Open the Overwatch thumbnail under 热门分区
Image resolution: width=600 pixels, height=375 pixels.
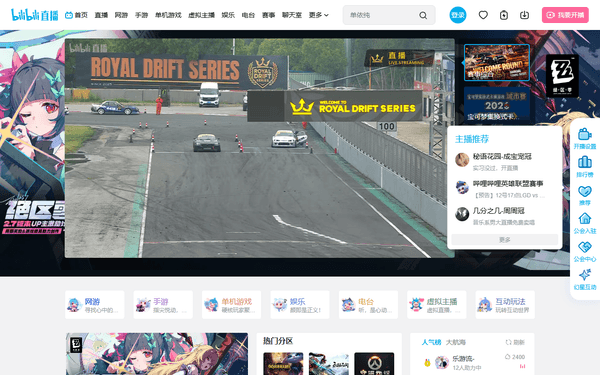tap(374, 364)
